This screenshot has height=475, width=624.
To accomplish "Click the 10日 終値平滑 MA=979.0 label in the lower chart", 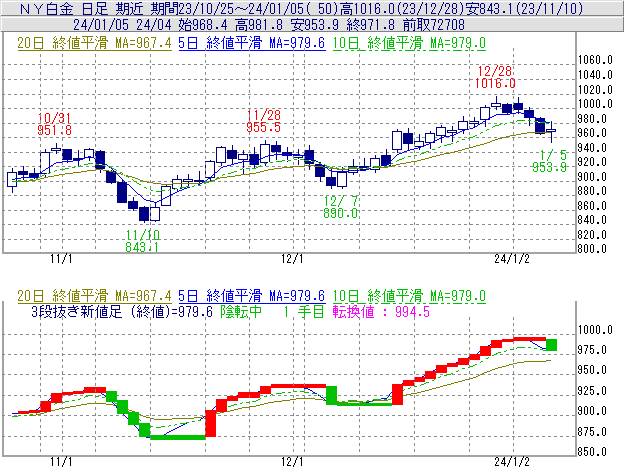I will click(409, 296).
